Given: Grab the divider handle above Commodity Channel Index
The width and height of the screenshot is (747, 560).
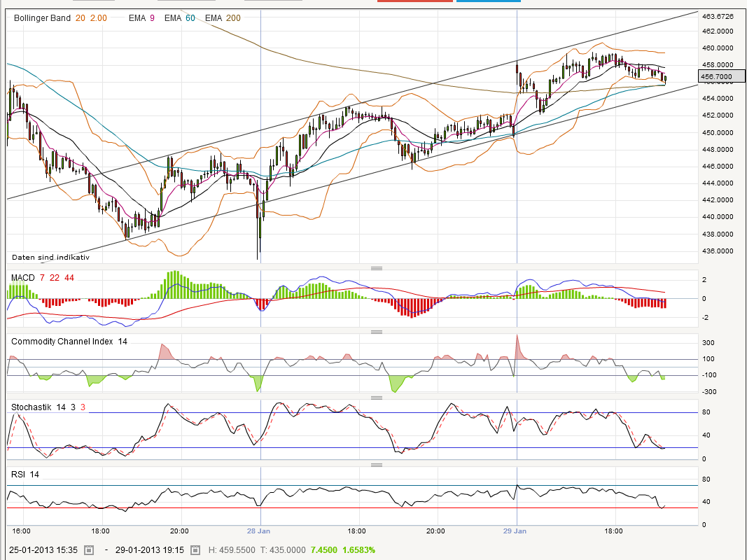Looking at the screenshot, I should 377,332.
